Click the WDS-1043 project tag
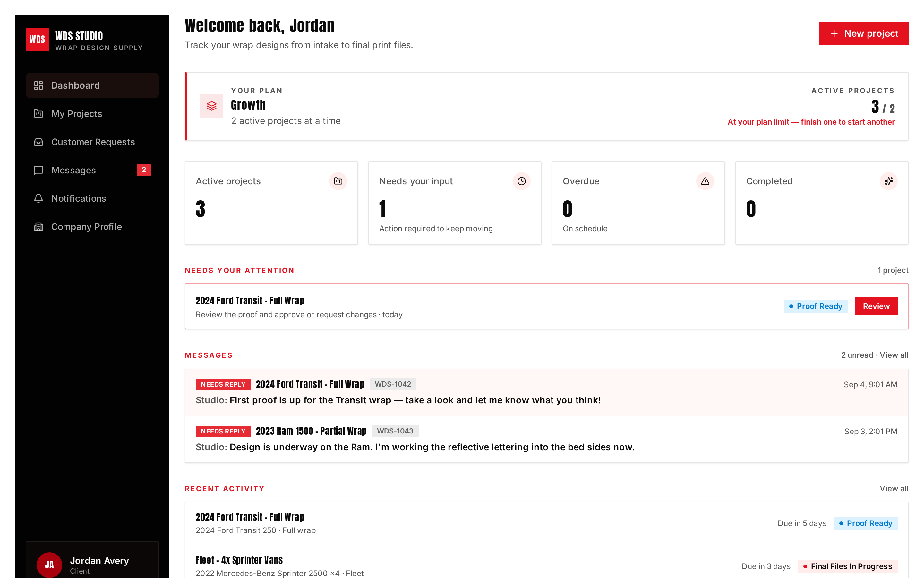 pyautogui.click(x=395, y=431)
